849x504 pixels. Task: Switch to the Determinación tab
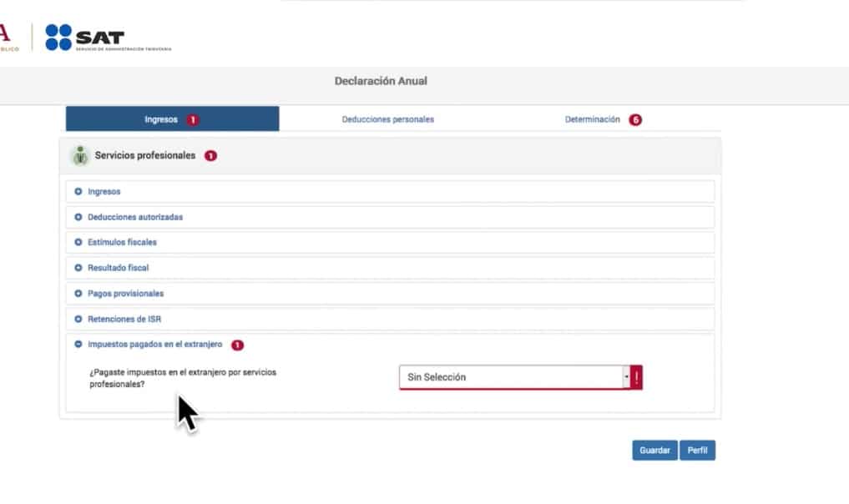point(592,119)
